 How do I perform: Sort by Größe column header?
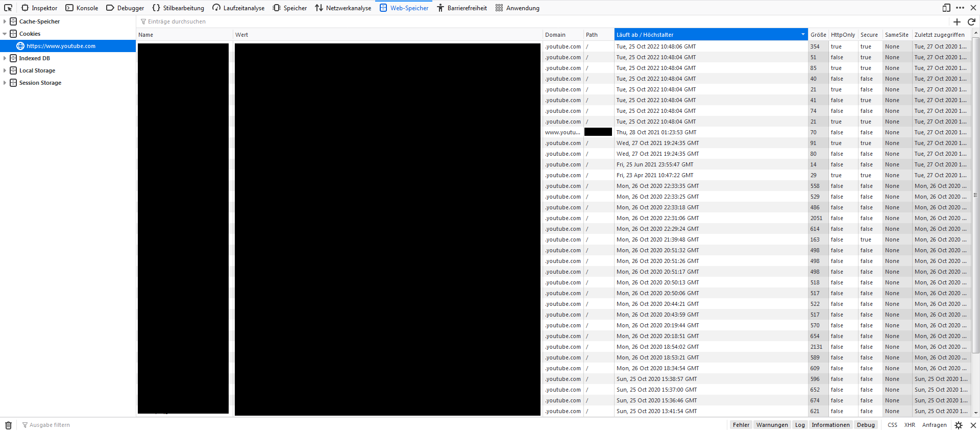pos(818,35)
